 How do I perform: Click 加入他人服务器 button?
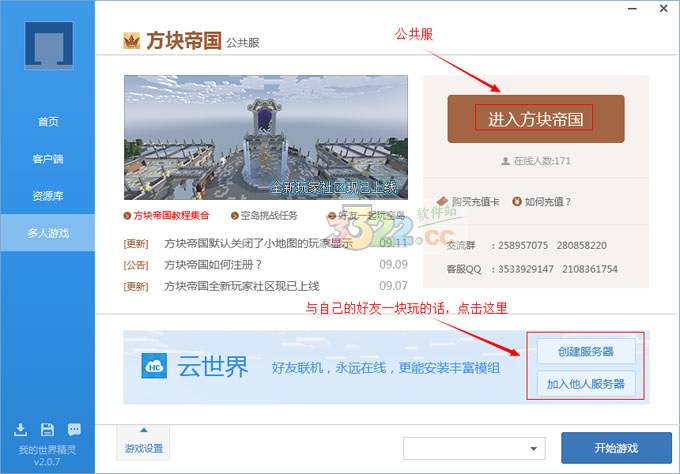pos(586,384)
